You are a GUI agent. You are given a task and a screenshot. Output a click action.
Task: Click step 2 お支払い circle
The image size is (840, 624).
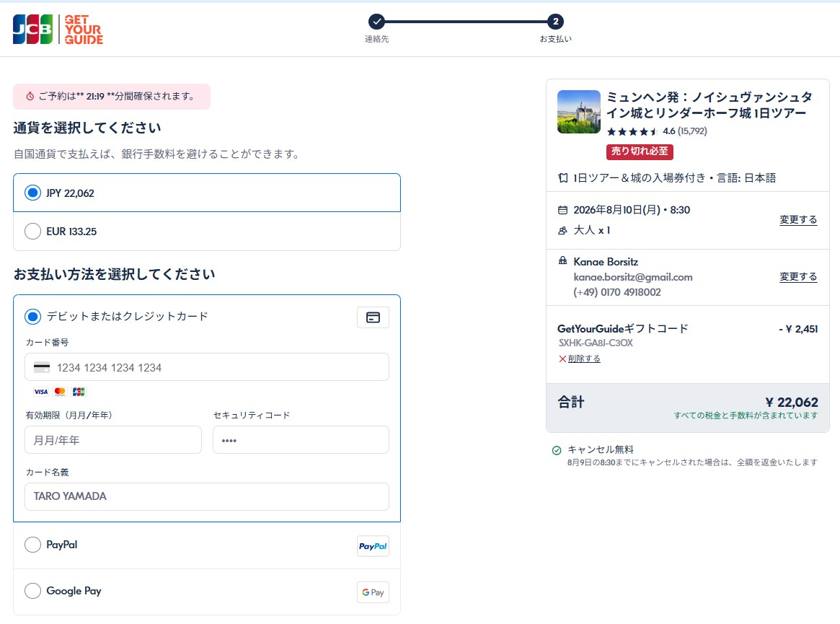555,22
